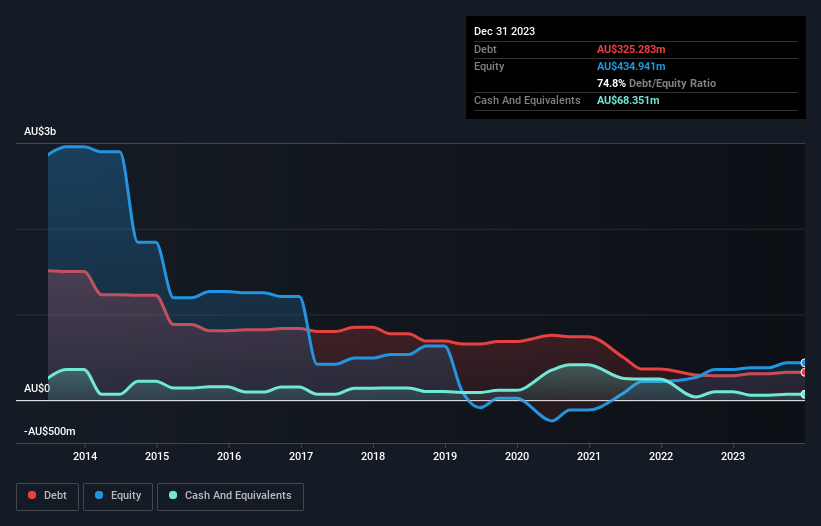Click the blue Equity legend dot
821x526 pixels.
click(x=99, y=495)
